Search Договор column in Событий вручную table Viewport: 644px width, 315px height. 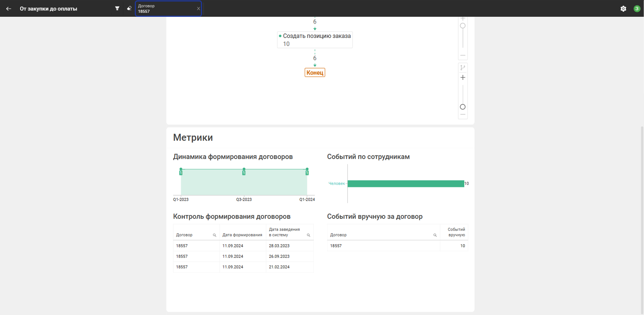coord(435,235)
